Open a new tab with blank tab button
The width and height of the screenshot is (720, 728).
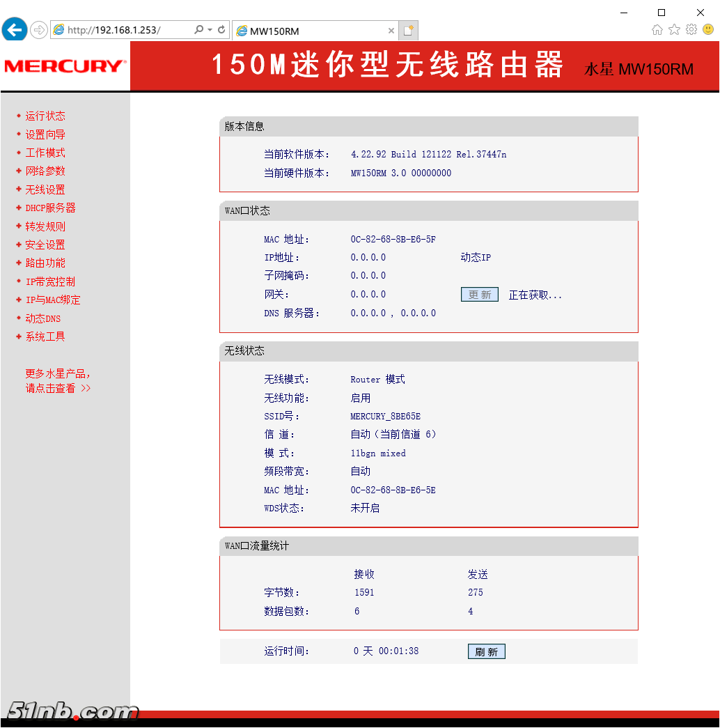click(409, 31)
